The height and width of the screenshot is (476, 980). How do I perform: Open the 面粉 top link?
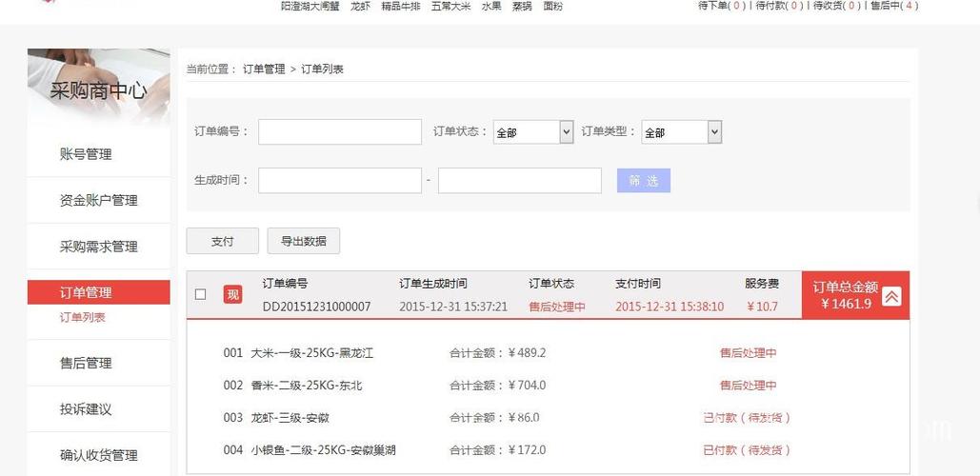(553, 7)
